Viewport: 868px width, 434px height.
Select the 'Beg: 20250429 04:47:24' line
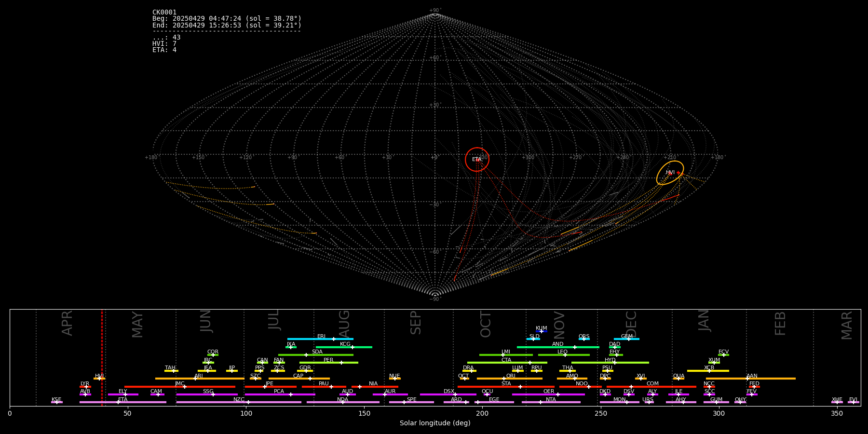coord(227,19)
